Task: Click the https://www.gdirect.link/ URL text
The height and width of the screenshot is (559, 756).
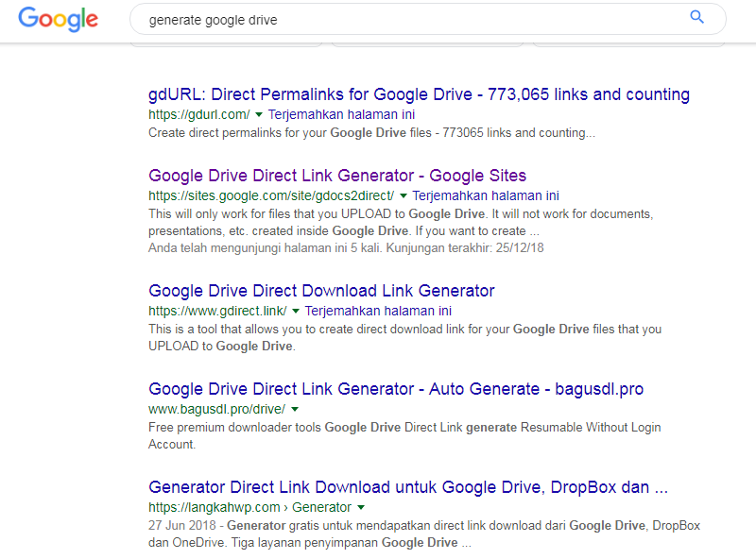Action: (217, 311)
